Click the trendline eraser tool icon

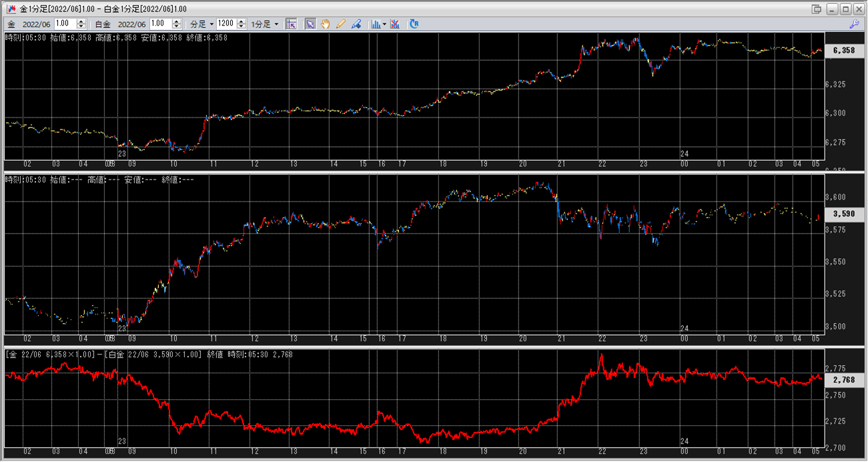356,24
